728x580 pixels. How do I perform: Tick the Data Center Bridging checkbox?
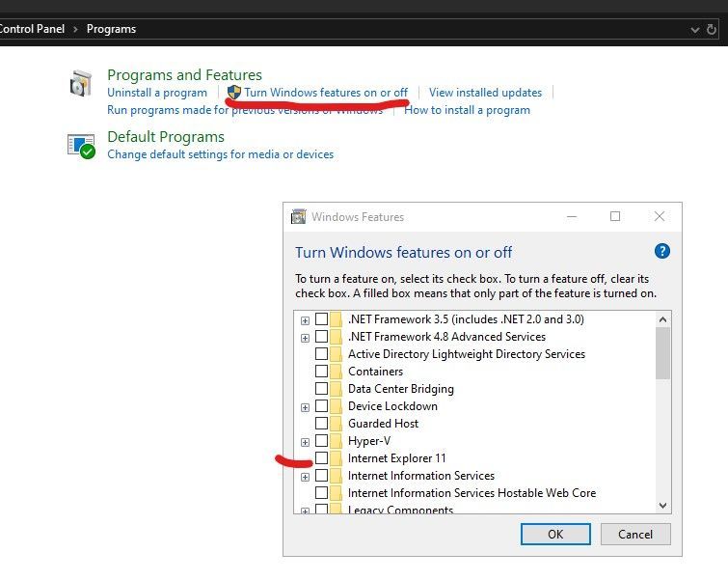pyautogui.click(x=321, y=388)
